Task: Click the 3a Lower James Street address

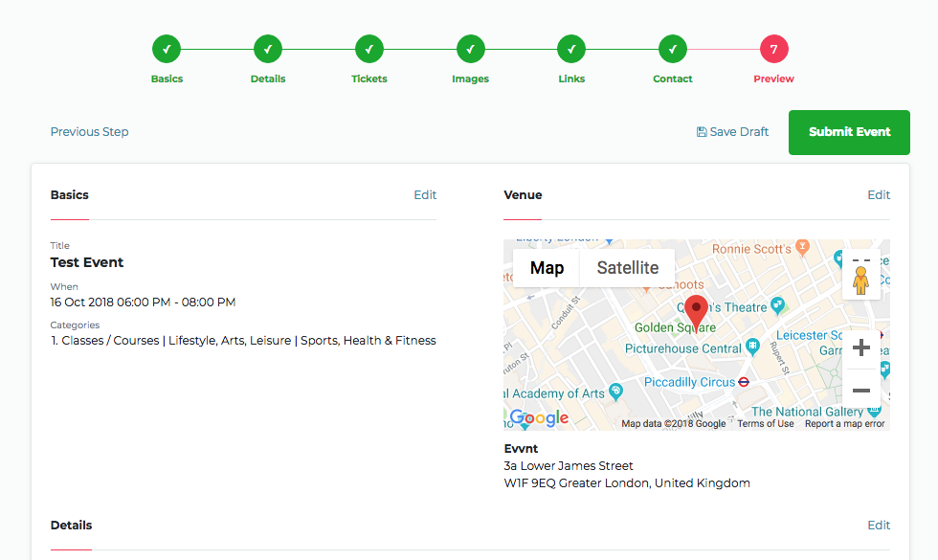Action: click(569, 466)
